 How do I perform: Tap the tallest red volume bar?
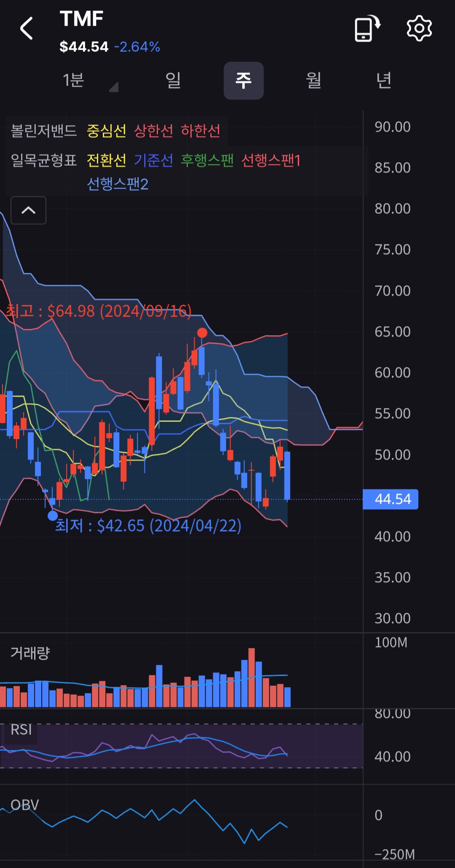coord(252,677)
